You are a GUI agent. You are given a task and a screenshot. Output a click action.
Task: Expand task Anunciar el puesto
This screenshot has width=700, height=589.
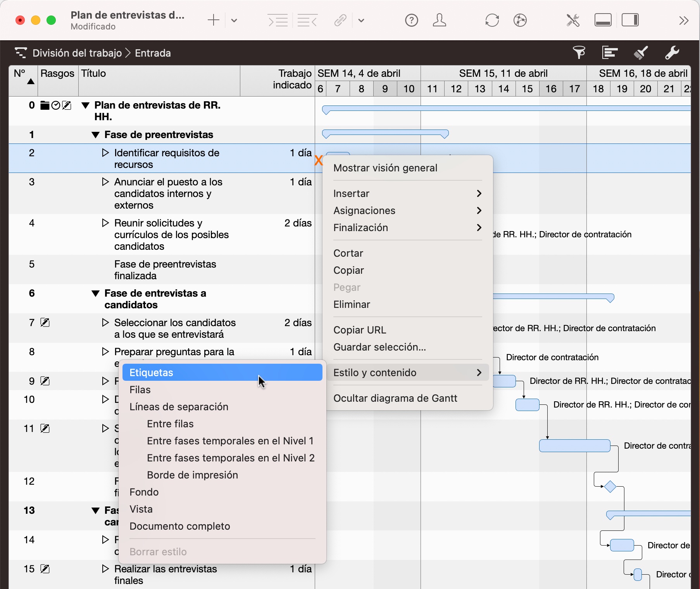tap(105, 182)
